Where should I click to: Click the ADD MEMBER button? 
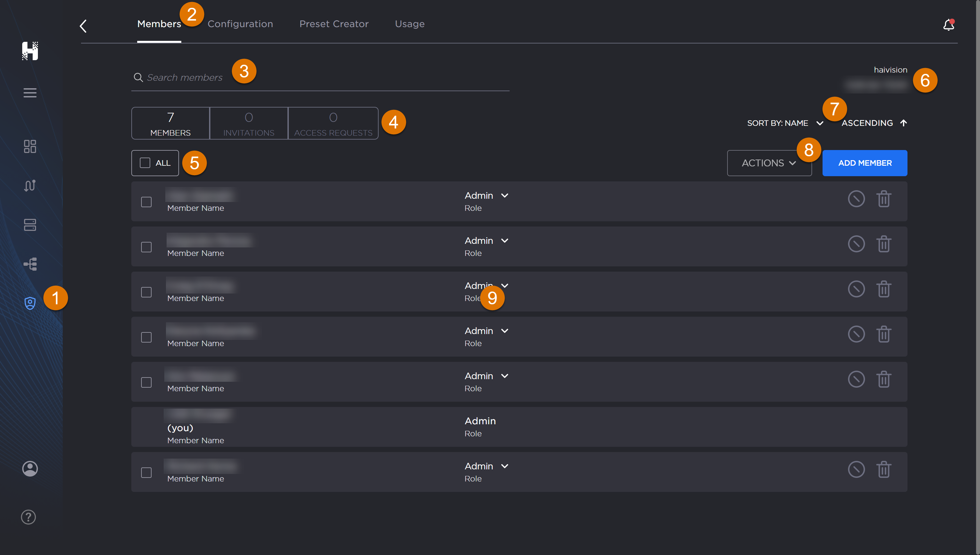865,163
